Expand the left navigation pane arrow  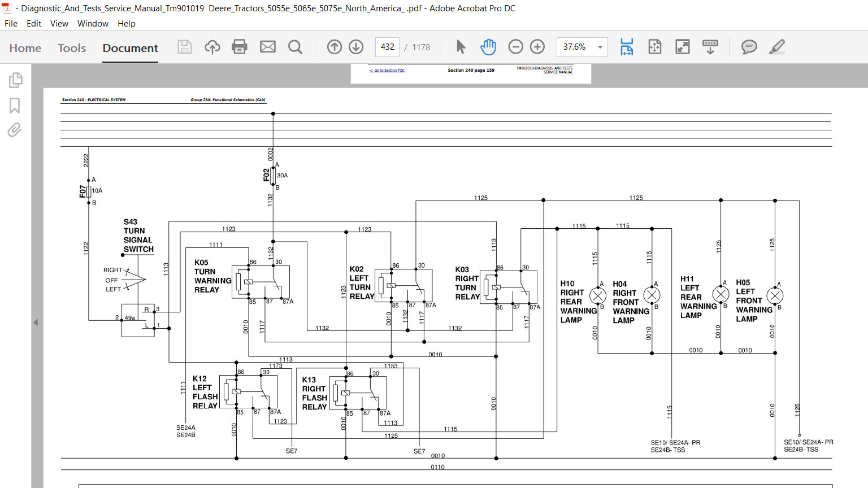[36, 323]
